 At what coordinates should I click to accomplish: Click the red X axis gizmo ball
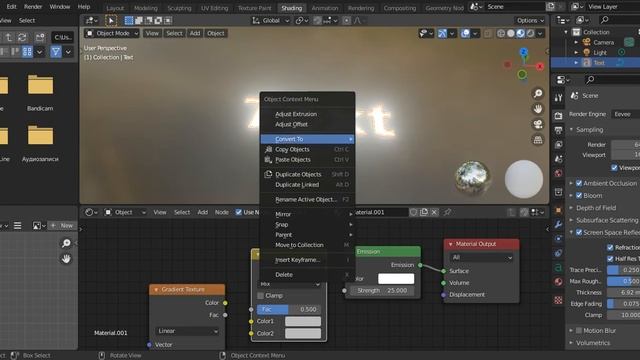540,66
